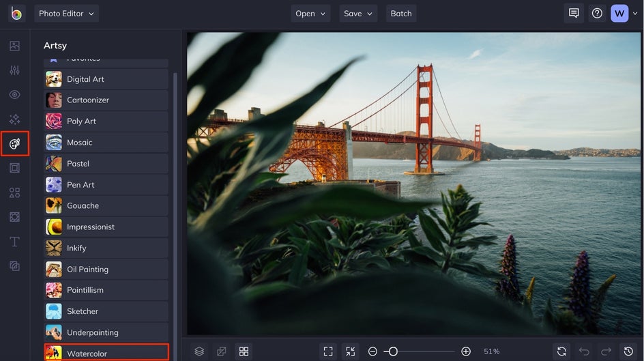The image size is (644, 361).
Task: Click the undo arrow icon
Action: 584,351
